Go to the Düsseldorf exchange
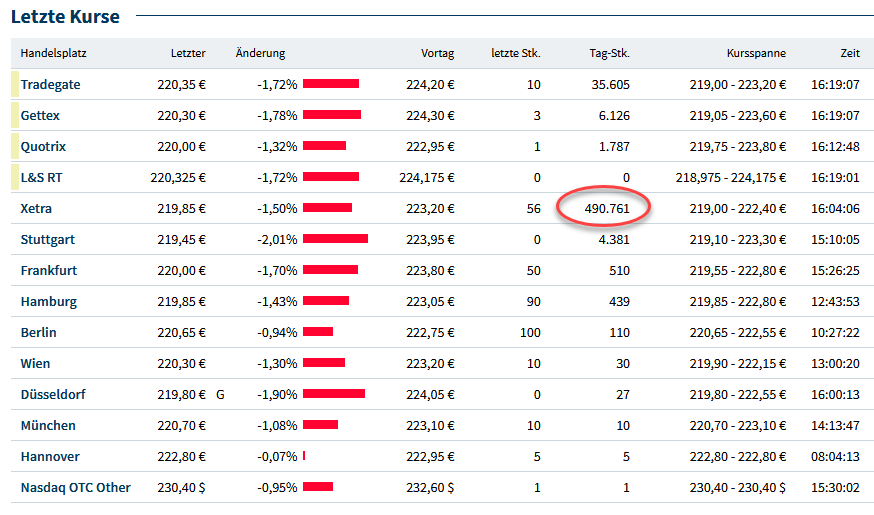This screenshot has width=874, height=515. point(53,395)
